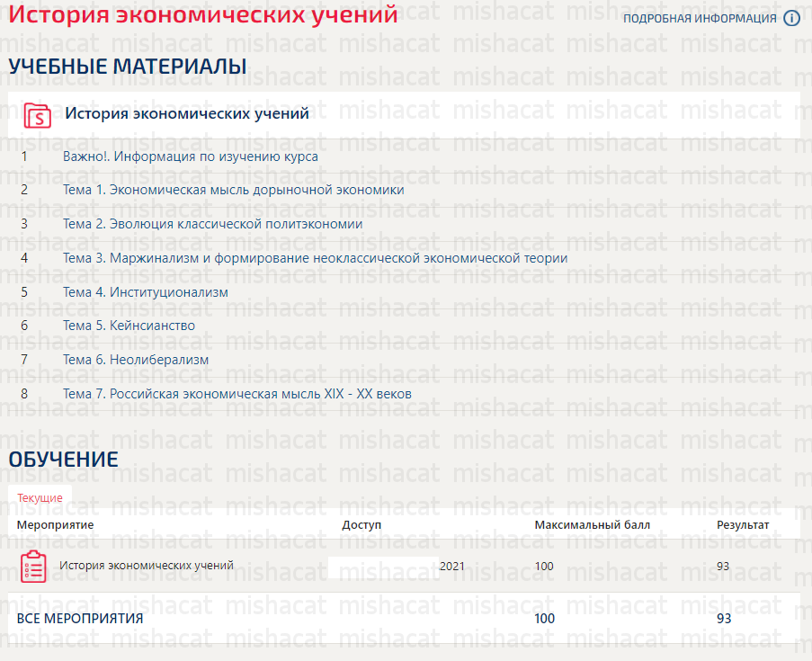Click the Мероприятие column header
812x661 pixels.
[x=56, y=525]
